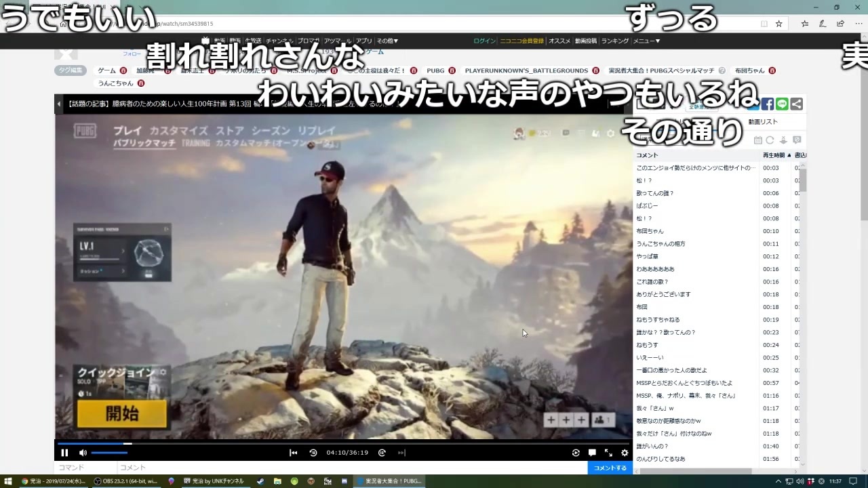This screenshot has height=488, width=868.
Task: Open the comment NG settings icon
Action: (x=797, y=140)
